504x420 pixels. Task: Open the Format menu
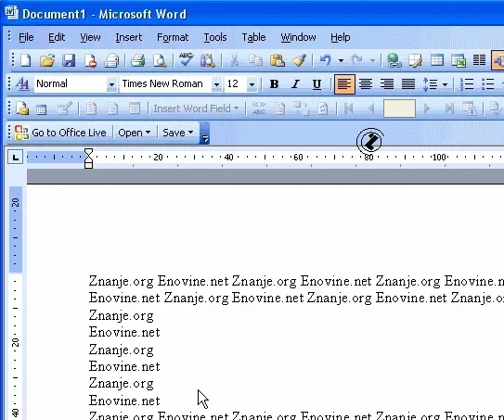tap(173, 37)
